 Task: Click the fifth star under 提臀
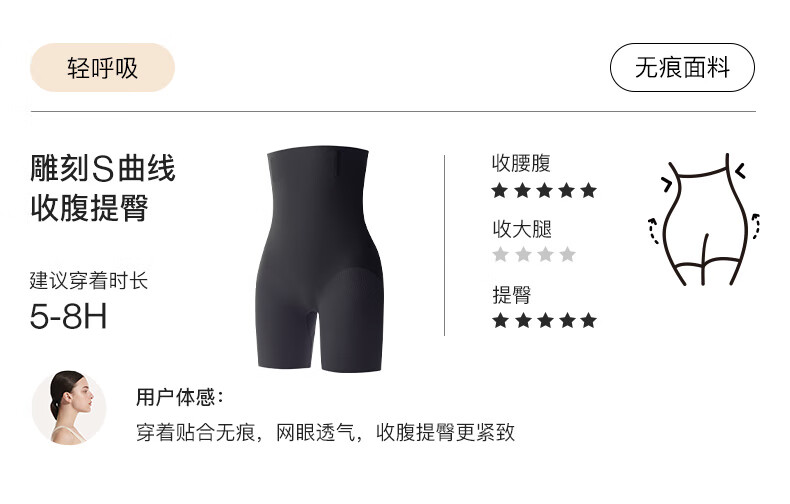click(588, 320)
